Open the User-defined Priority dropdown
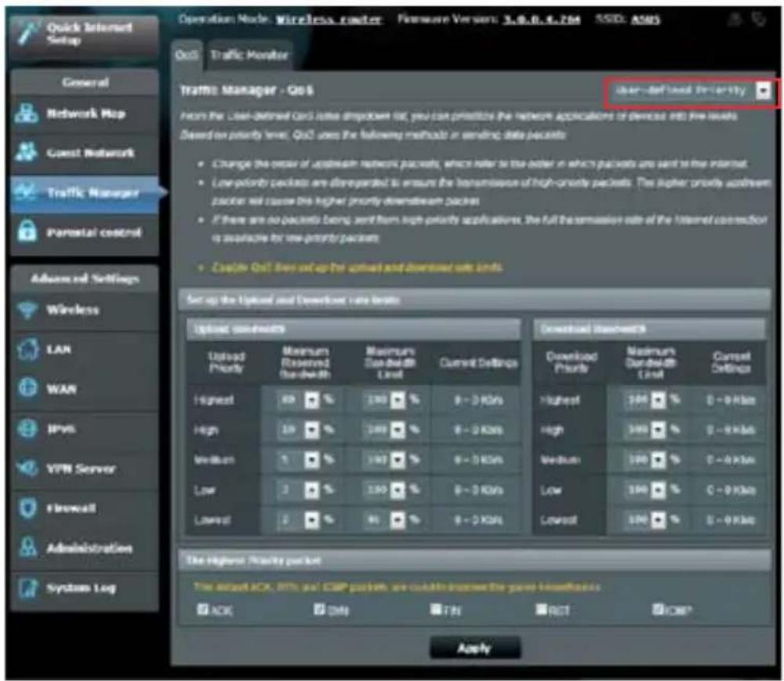 [x=692, y=90]
